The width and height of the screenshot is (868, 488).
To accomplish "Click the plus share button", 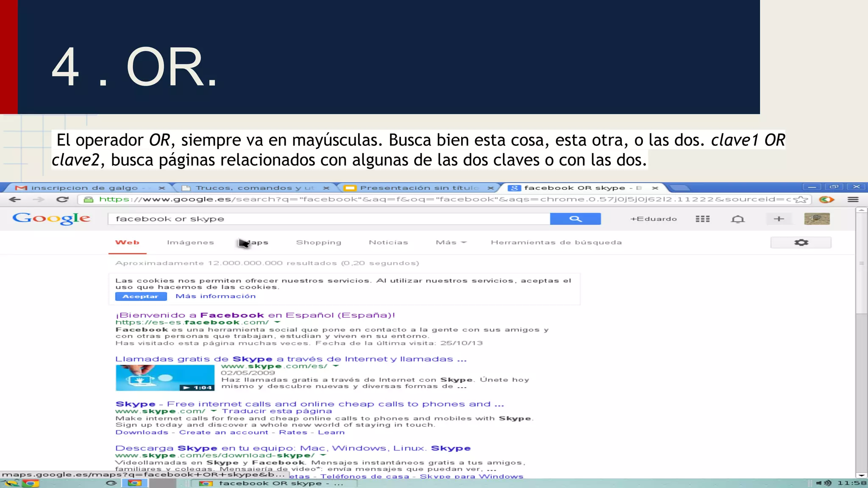I will [779, 219].
